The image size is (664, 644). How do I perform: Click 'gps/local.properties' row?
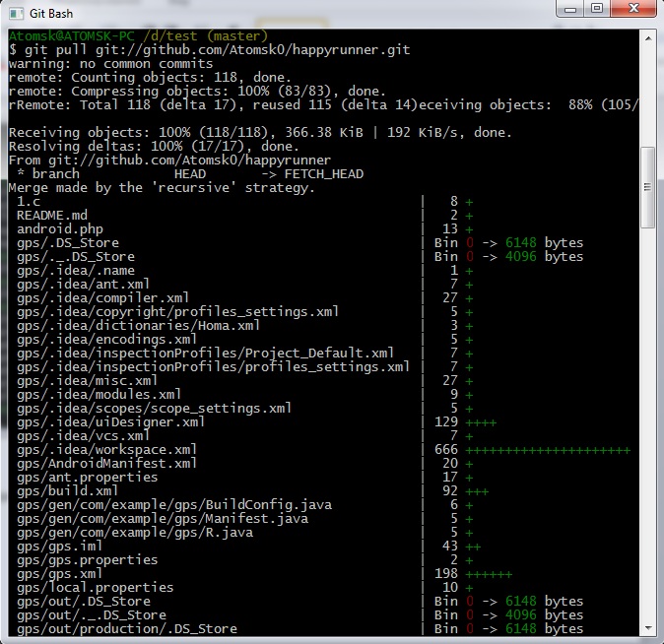click(x=245, y=588)
